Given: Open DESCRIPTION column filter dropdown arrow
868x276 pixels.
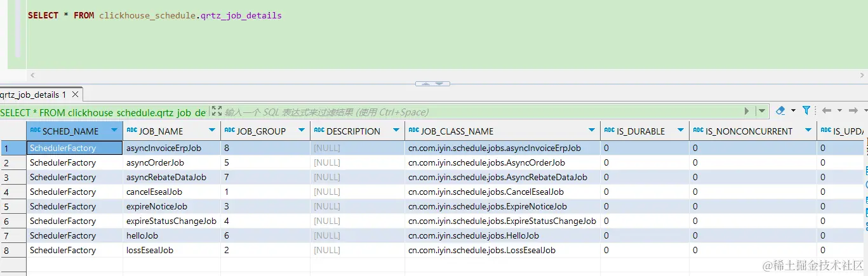Looking at the screenshot, I should click(396, 130).
